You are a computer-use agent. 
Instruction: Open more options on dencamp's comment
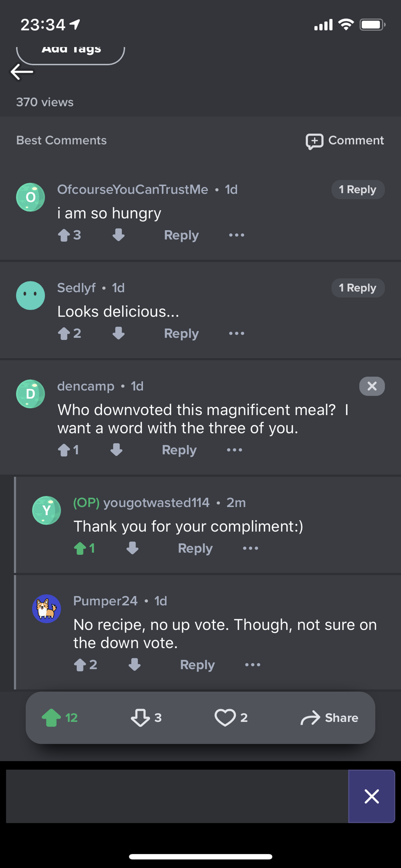[234, 450]
